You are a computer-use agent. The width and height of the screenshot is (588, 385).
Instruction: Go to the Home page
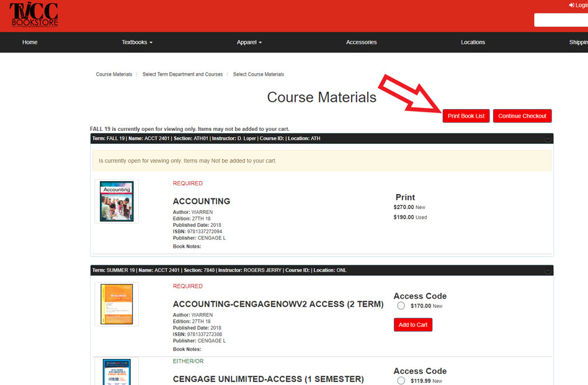(30, 42)
